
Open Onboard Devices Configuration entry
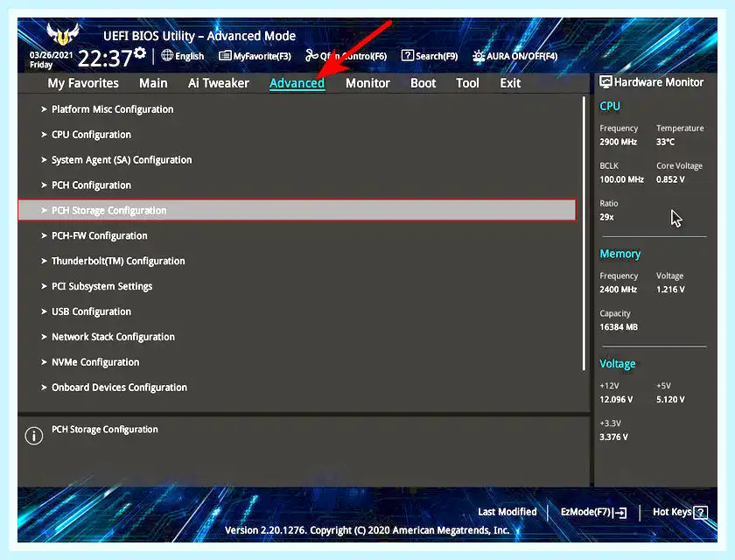(119, 388)
